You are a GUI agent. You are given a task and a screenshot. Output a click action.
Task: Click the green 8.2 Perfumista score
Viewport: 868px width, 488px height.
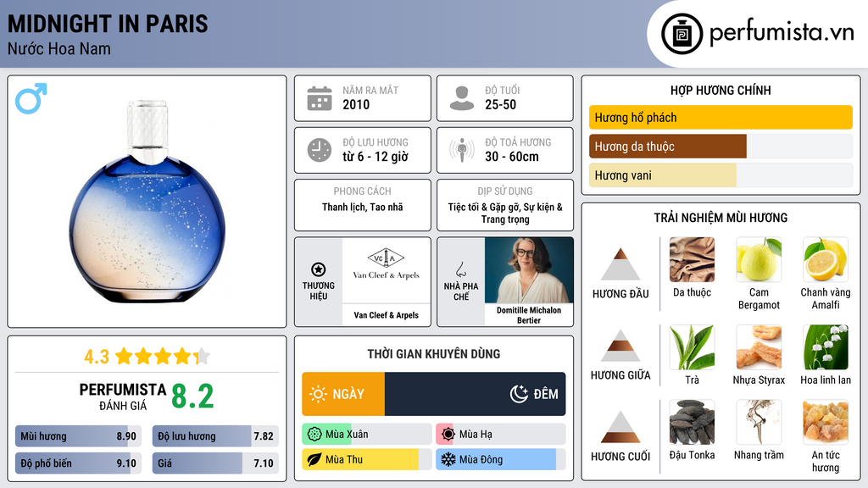tap(192, 396)
